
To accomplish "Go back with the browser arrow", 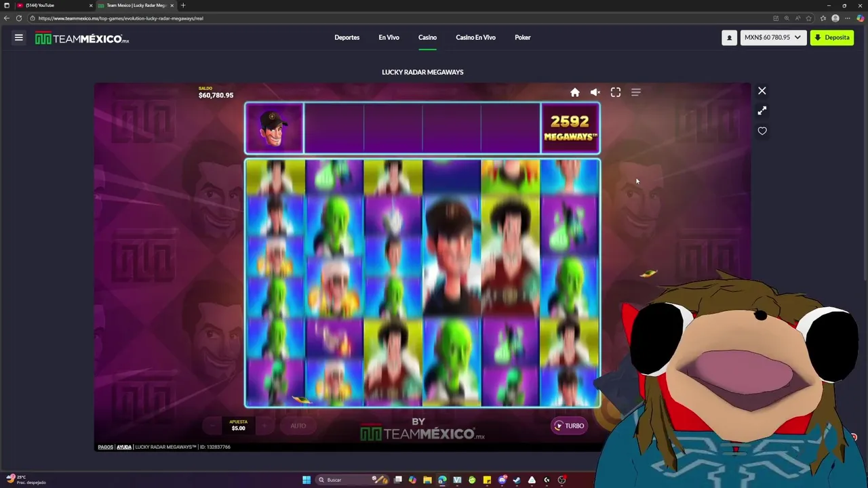I will 7,18.
